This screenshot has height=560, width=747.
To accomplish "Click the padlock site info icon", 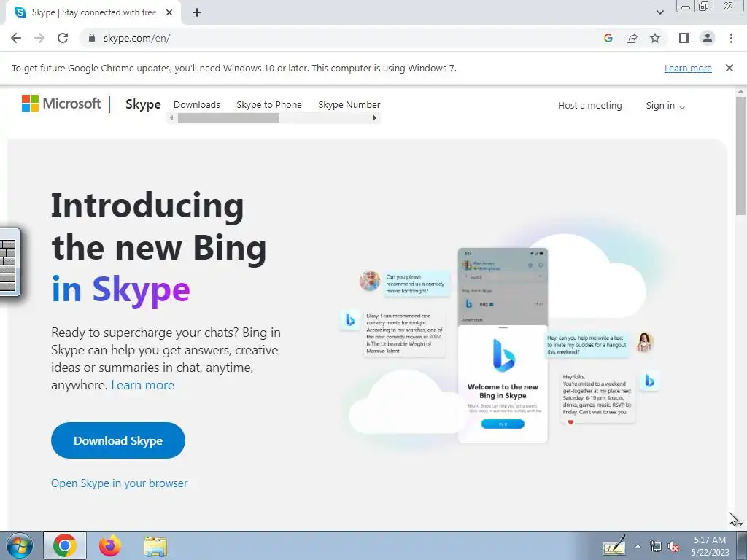I will click(x=92, y=38).
